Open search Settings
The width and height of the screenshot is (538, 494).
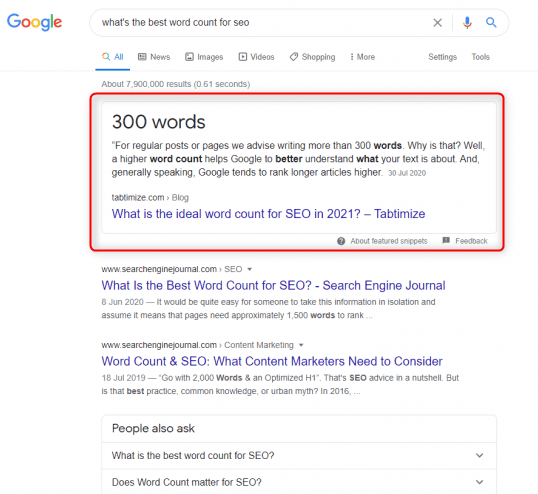click(443, 57)
